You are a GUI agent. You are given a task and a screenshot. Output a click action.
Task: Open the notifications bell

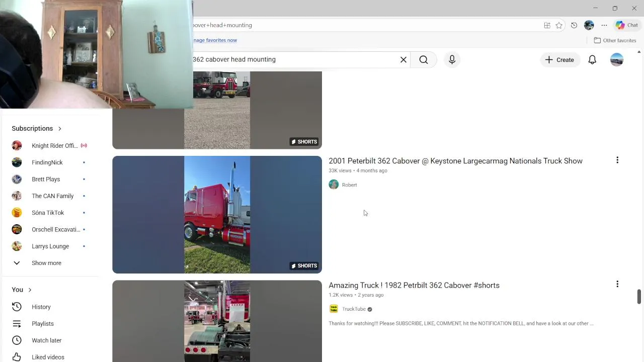point(592,60)
